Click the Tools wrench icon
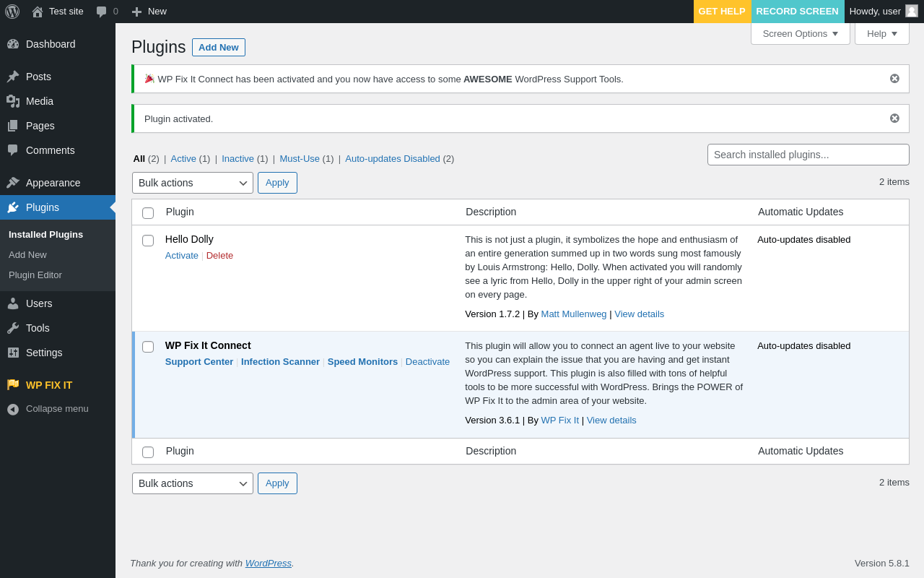The height and width of the screenshot is (578, 924). coord(13,328)
